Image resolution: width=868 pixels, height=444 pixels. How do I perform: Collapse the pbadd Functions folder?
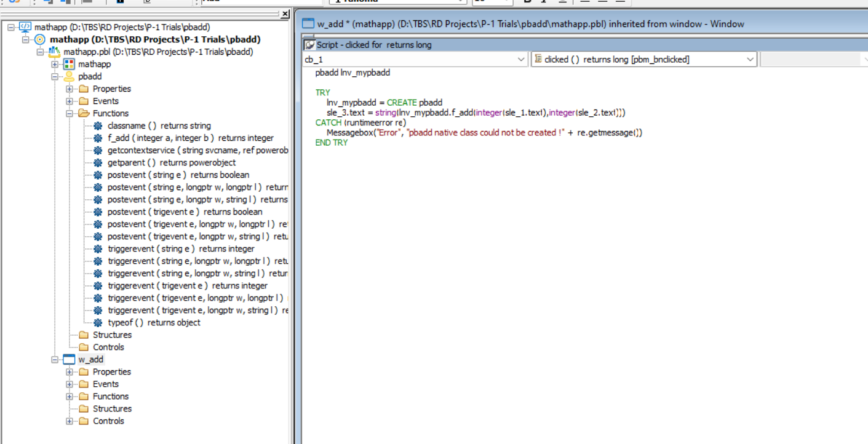pos(70,113)
